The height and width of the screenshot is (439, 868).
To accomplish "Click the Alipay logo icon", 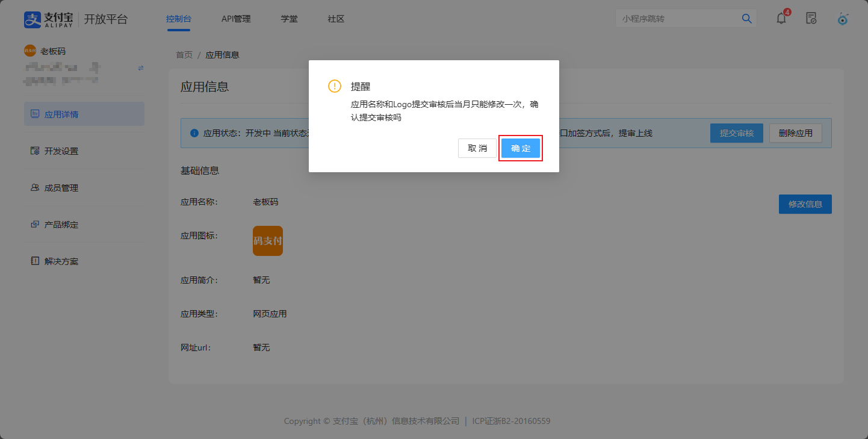I will point(33,19).
